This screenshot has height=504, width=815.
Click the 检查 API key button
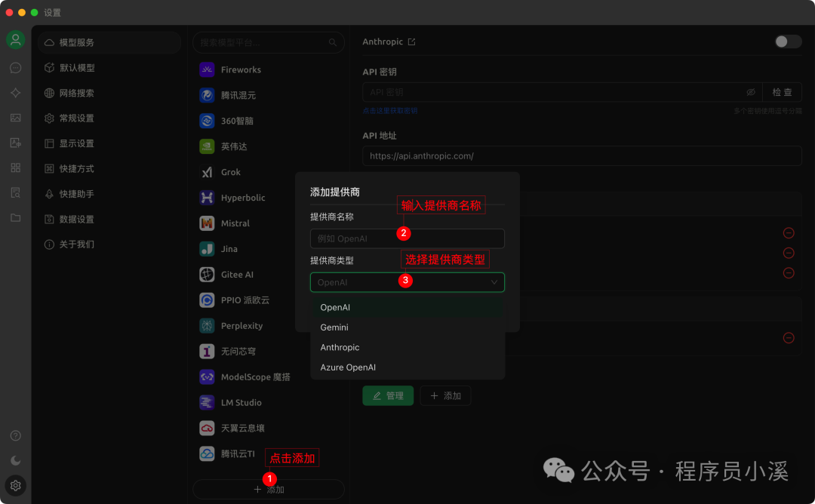point(782,92)
